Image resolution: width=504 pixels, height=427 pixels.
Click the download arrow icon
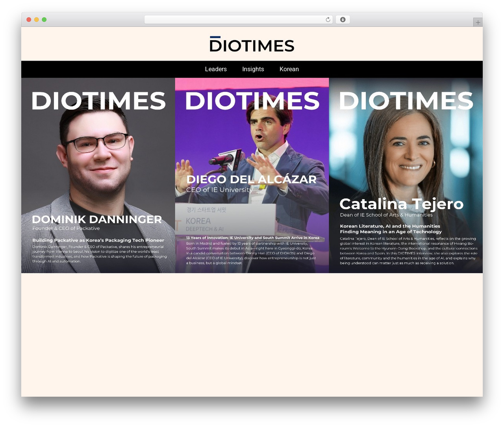click(343, 20)
